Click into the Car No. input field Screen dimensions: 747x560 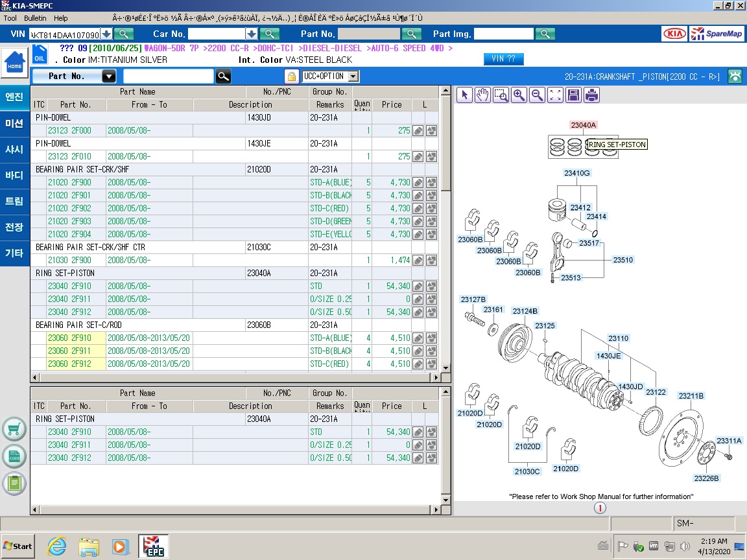coord(217,34)
